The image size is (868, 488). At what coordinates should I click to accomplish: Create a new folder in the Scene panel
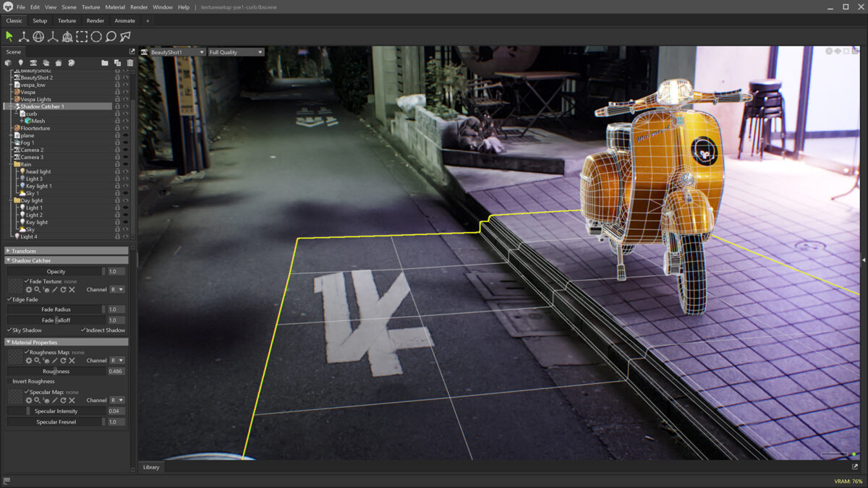[x=103, y=63]
